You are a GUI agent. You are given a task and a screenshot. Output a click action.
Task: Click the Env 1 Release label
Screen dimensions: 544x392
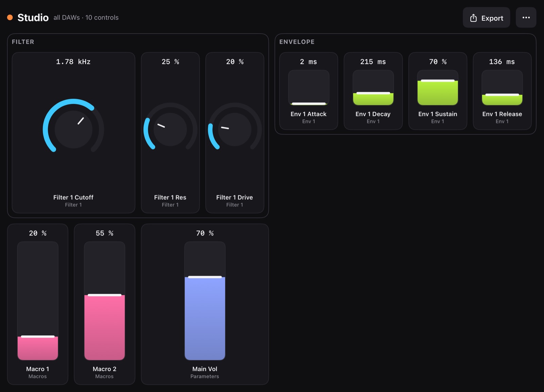click(x=502, y=114)
